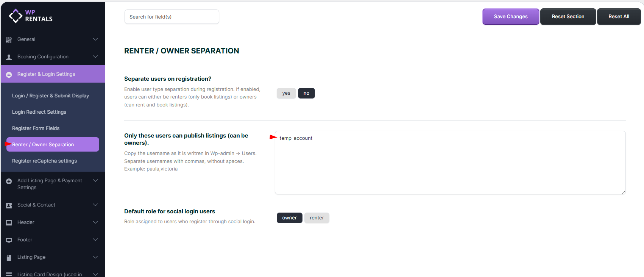644x277 pixels.
Task: Expand the General section chevron
Action: [95, 39]
